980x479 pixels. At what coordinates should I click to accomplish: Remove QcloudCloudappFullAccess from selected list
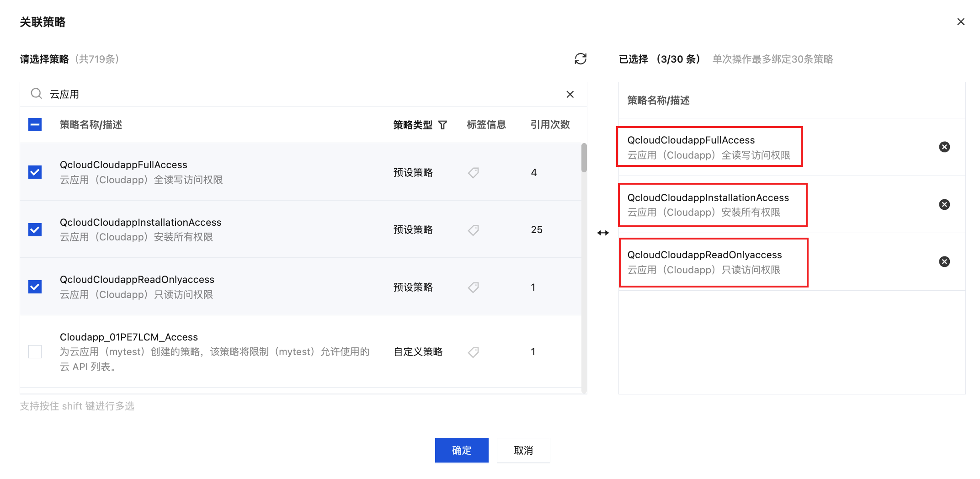coord(944,147)
